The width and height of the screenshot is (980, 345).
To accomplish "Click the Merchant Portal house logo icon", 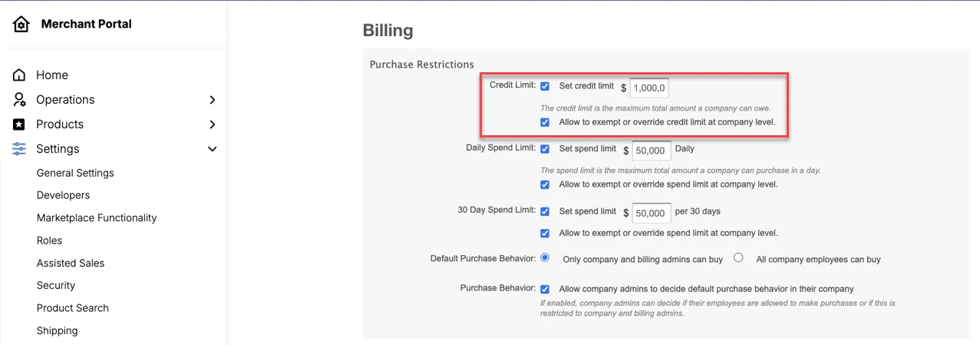I will 21,25.
